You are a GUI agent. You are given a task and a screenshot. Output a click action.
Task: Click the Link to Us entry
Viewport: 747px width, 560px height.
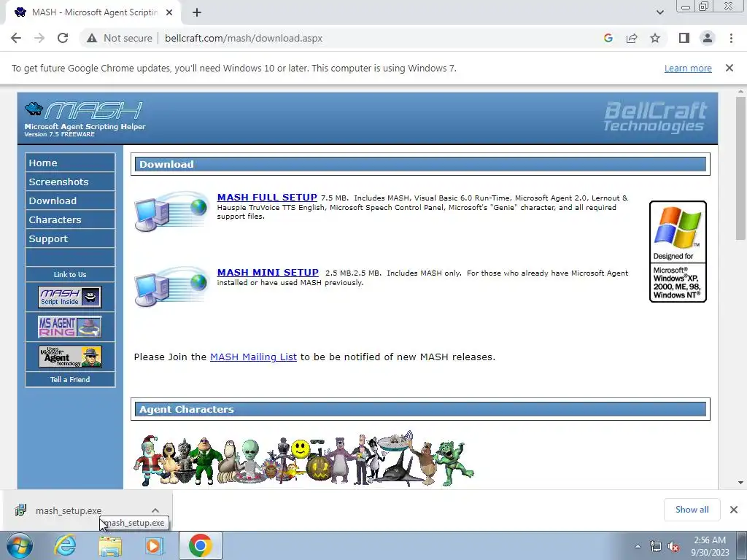70,275
